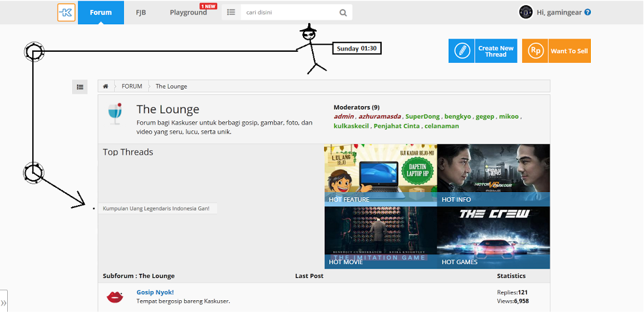The width and height of the screenshot is (644, 312).
Task: Open moderator SuperDong profile
Action: (x=422, y=117)
